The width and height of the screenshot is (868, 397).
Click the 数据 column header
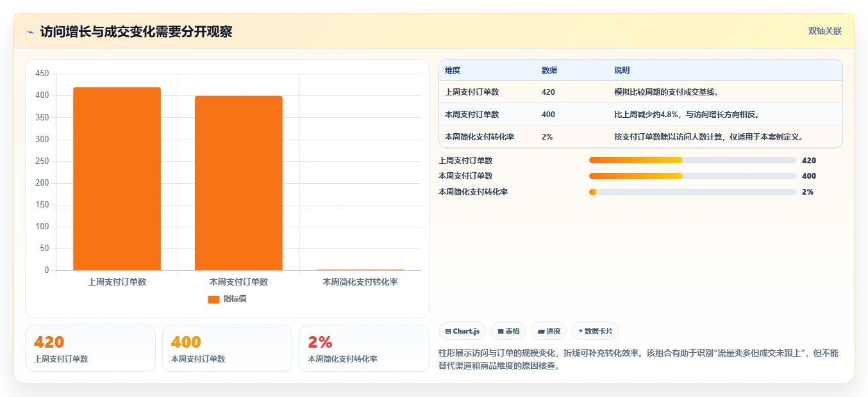[549, 70]
